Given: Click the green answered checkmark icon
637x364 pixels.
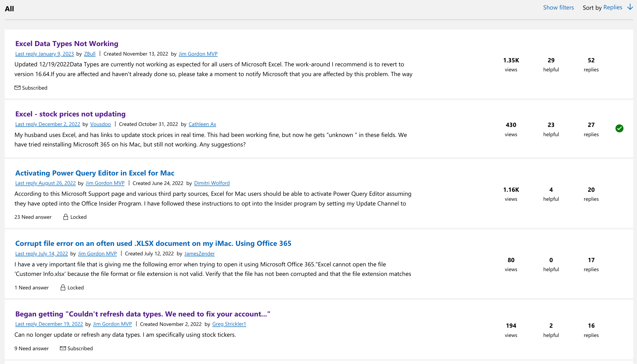Looking at the screenshot, I should click(x=619, y=128).
